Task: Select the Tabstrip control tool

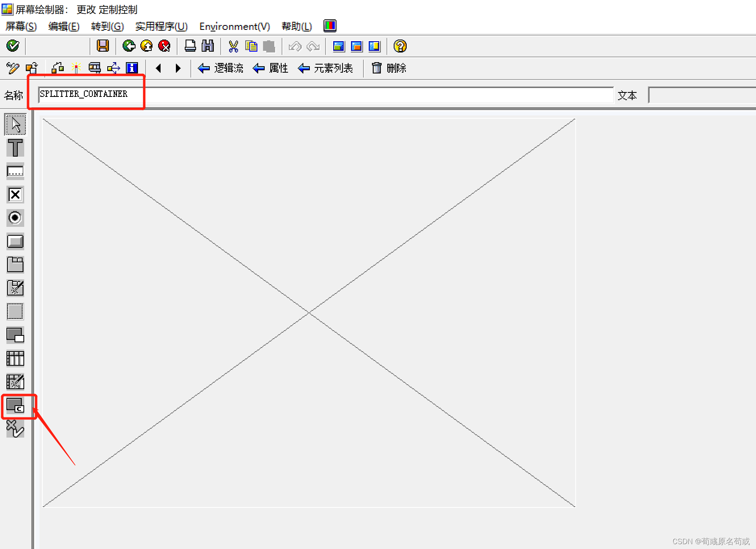Action: [15, 265]
